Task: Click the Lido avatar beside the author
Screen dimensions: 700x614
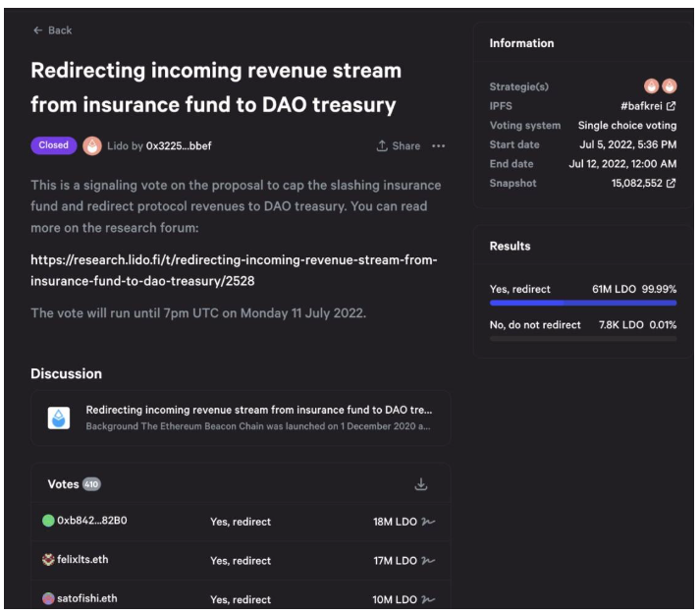Action: coord(92,145)
